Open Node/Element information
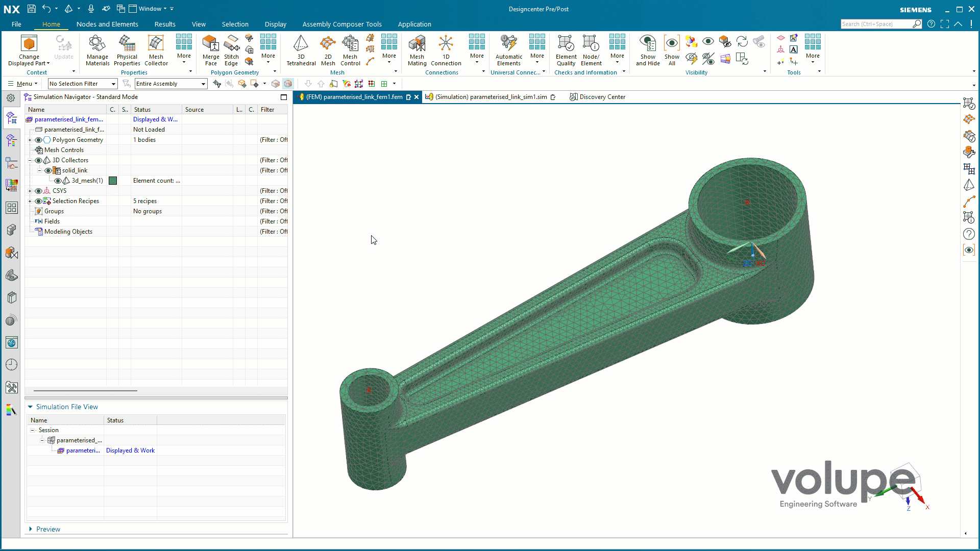 pyautogui.click(x=591, y=51)
